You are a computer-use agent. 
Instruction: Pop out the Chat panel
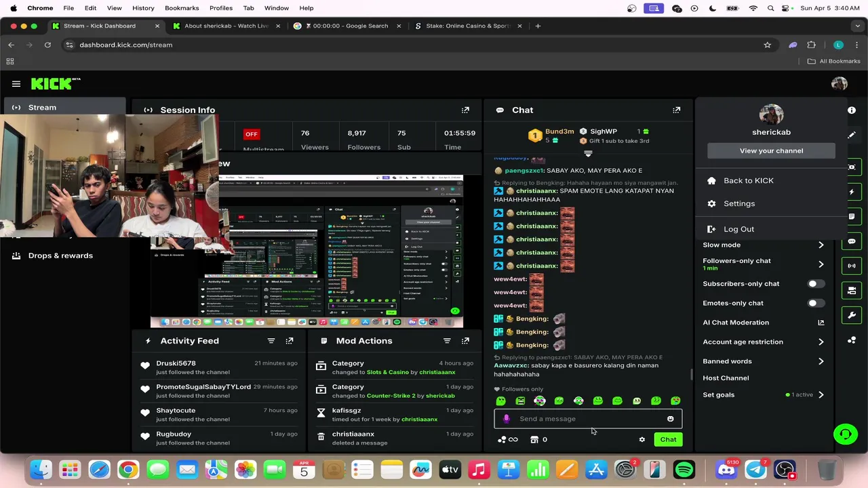pos(676,110)
